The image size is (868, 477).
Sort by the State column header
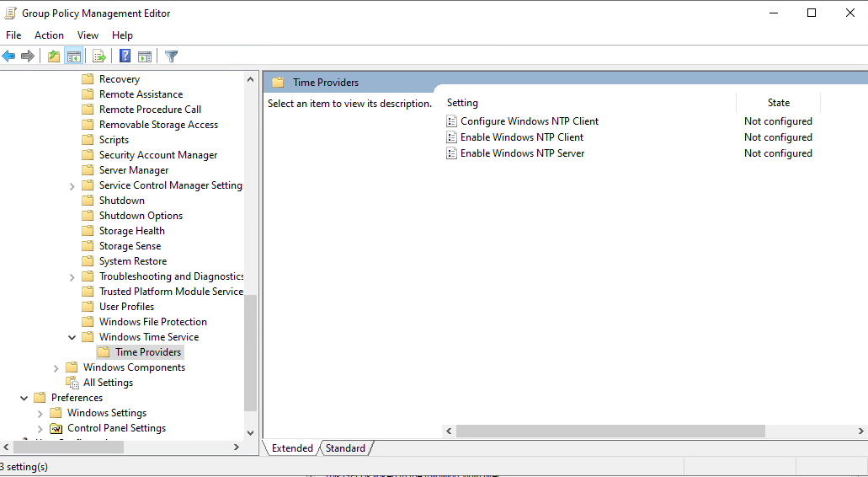point(778,103)
